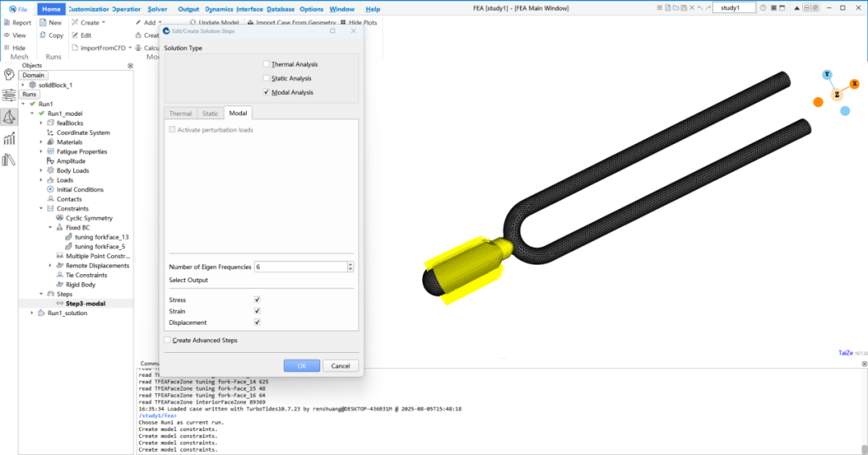This screenshot has height=455, width=868.
Task: Click the Domain section button
Action: point(33,76)
